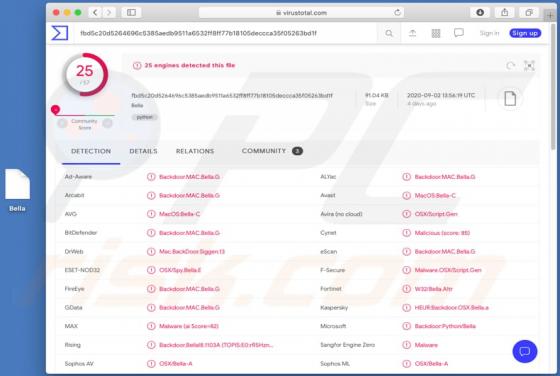Click the Safari share icon

click(504, 12)
